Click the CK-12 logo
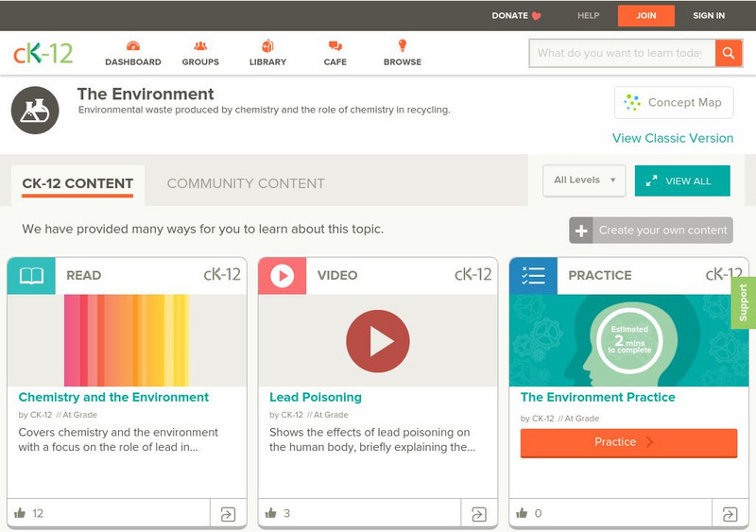Screen dimensions: 756x532 click(43, 53)
